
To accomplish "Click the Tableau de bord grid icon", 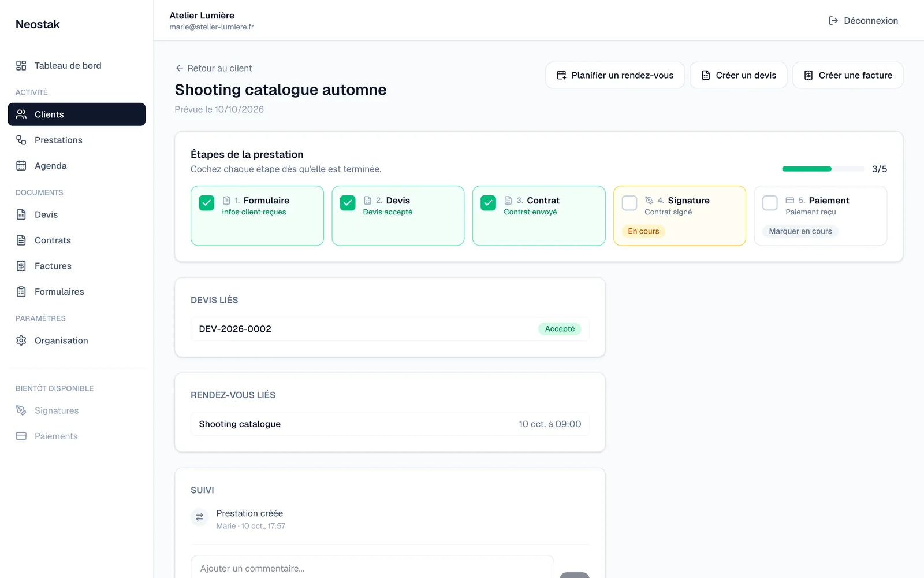I will pos(21,65).
